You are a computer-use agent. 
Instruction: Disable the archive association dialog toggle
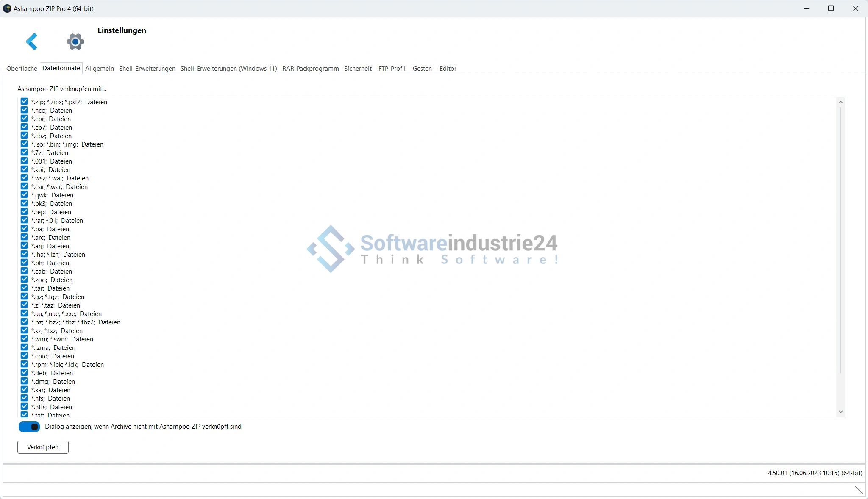29,427
